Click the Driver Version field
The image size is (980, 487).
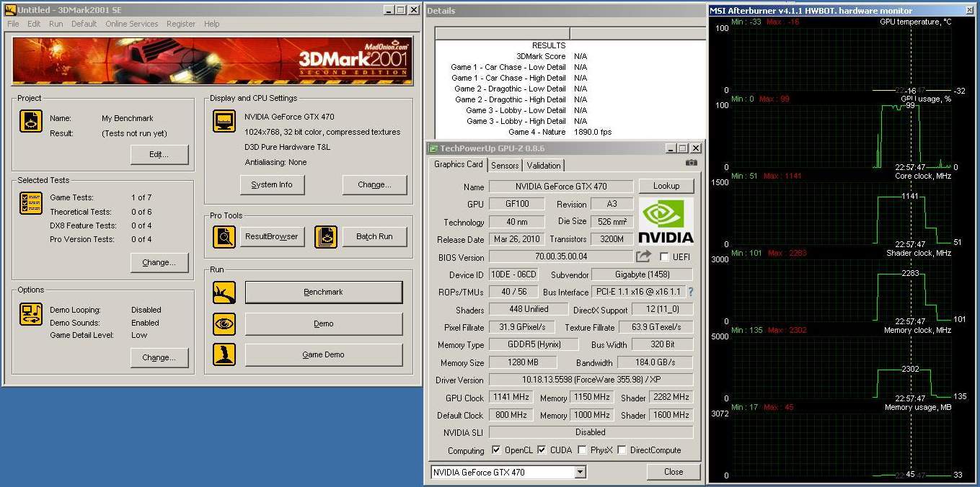(x=591, y=380)
